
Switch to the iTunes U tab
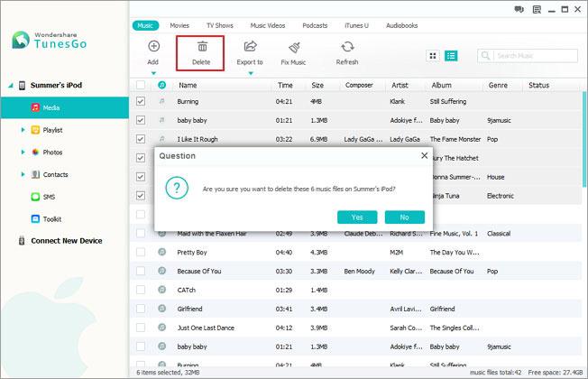point(356,25)
